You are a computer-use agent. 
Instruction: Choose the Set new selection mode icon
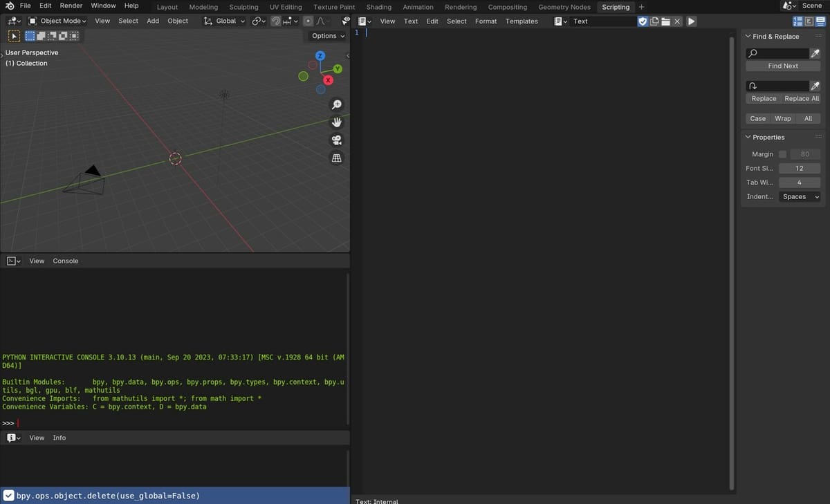point(30,35)
